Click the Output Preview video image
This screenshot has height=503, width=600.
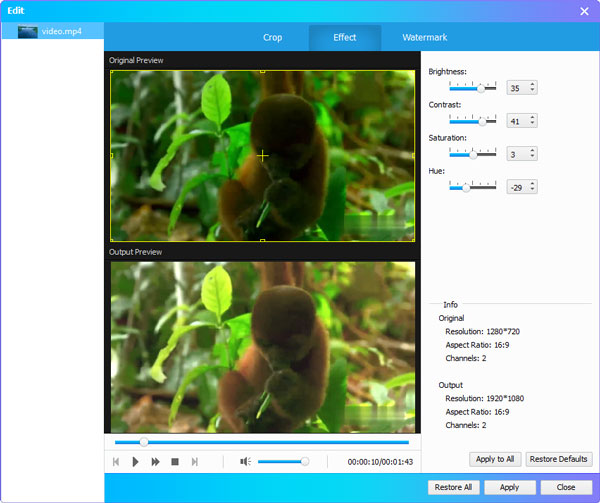pos(263,347)
